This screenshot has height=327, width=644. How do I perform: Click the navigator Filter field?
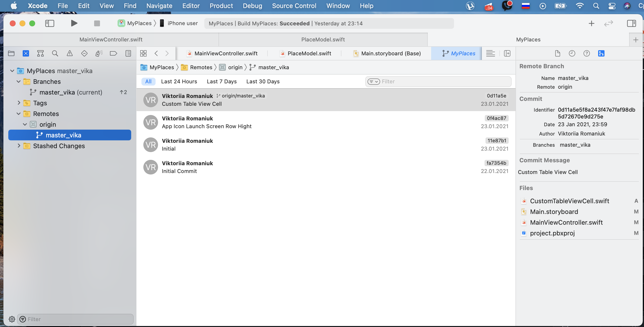pyautogui.click(x=75, y=319)
